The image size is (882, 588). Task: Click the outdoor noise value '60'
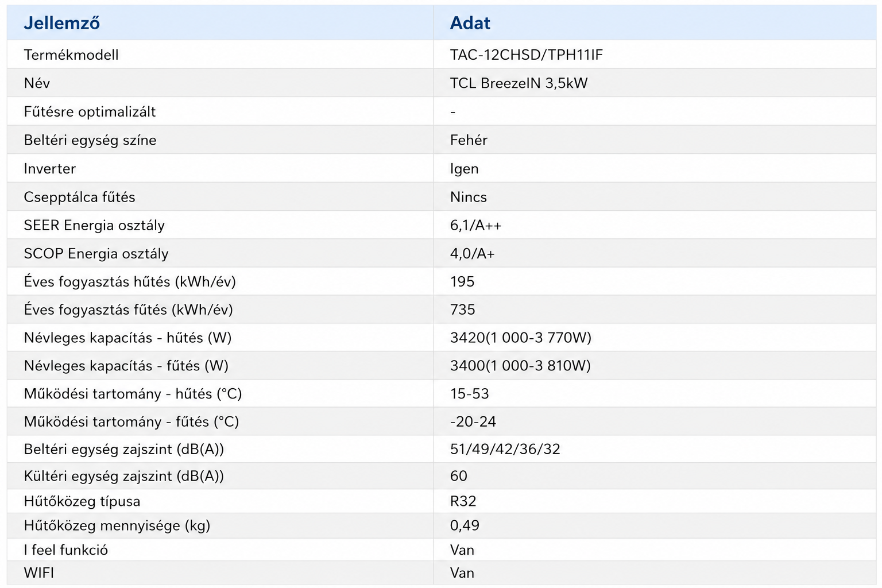click(x=458, y=476)
